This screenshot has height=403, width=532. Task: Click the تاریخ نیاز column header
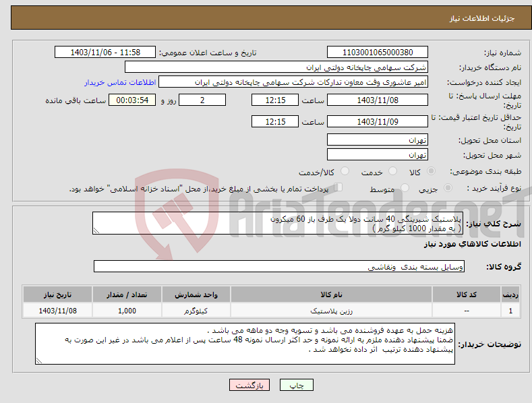[x=58, y=294]
